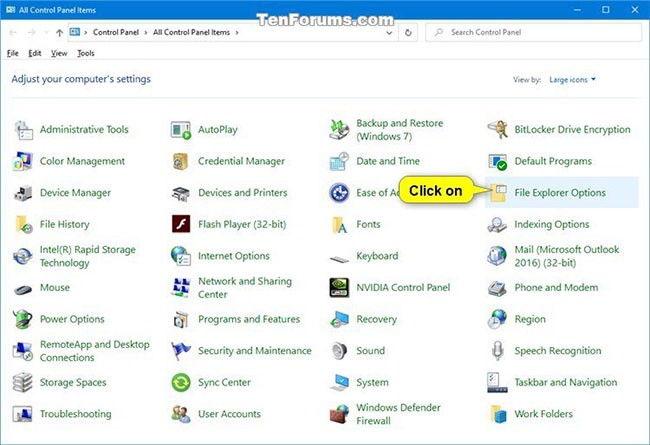Open the File Explorer Options icon
The width and height of the screenshot is (650, 445).
coord(497,193)
